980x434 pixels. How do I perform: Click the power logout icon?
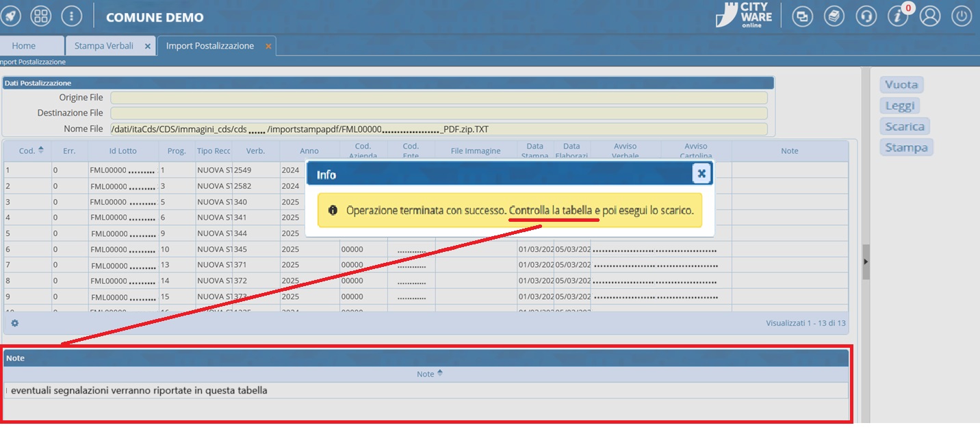962,16
